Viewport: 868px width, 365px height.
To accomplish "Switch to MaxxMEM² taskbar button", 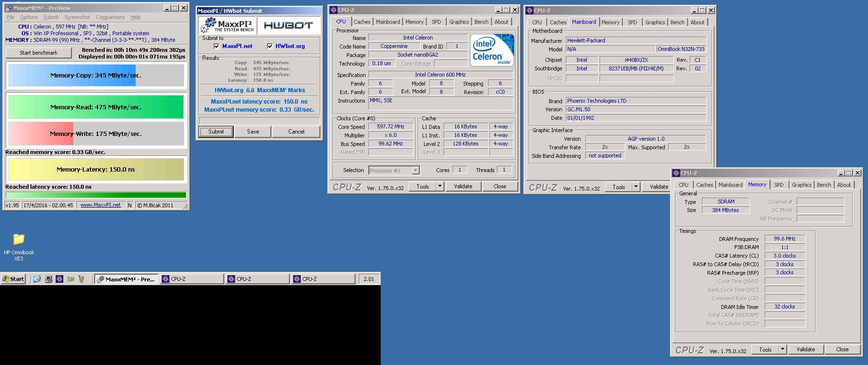I will click(x=126, y=279).
